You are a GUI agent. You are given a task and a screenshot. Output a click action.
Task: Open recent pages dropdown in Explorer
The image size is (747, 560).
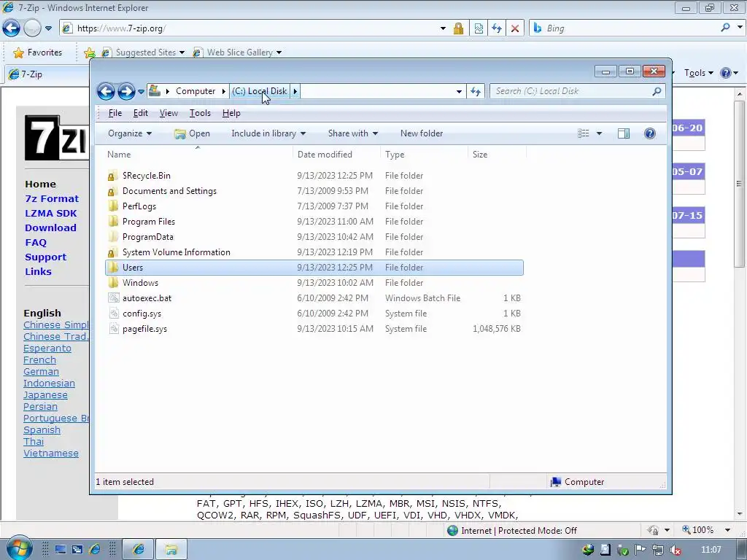(x=141, y=91)
